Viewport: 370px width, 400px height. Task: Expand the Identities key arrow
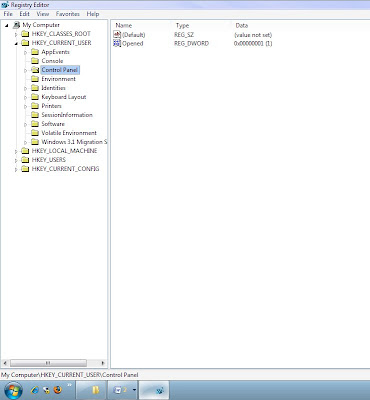click(25, 88)
